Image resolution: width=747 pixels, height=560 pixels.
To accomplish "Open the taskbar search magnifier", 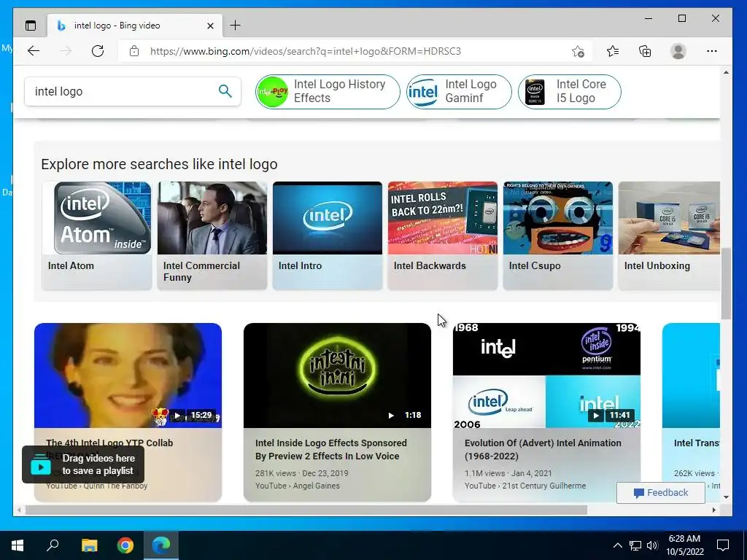I will [x=53, y=545].
